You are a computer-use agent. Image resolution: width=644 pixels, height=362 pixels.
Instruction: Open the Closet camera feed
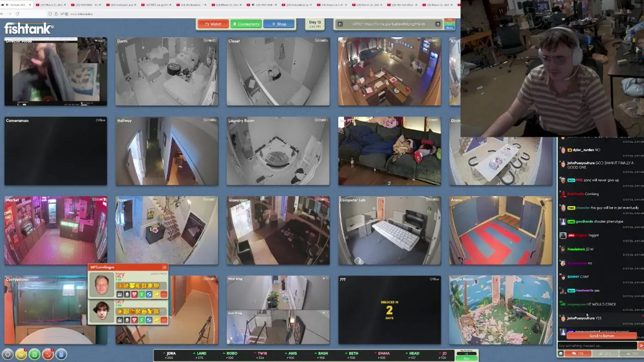click(278, 71)
